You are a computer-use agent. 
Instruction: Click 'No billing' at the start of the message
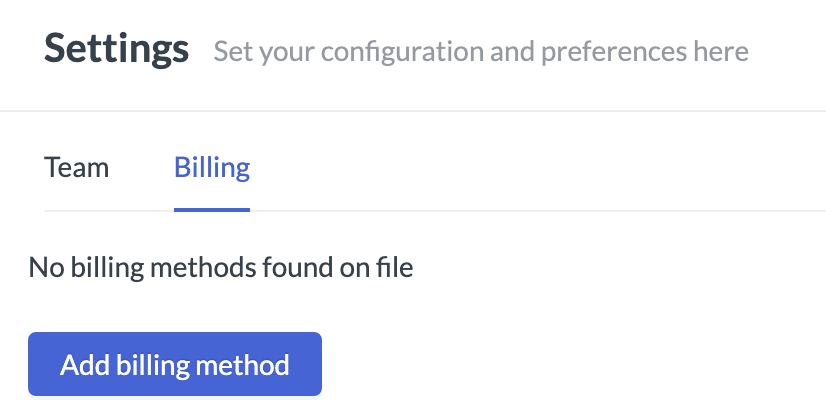pyautogui.click(x=86, y=267)
